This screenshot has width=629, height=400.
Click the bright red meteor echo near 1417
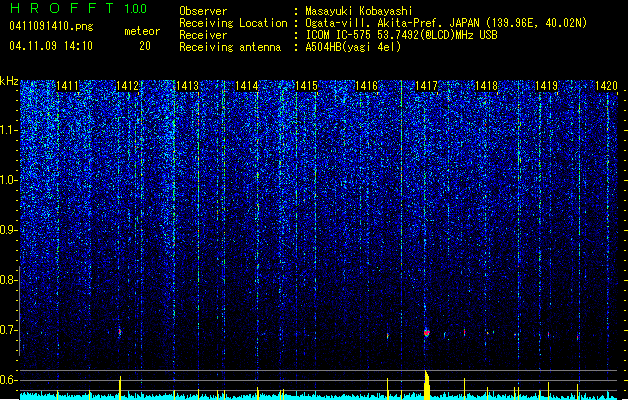tap(426, 333)
